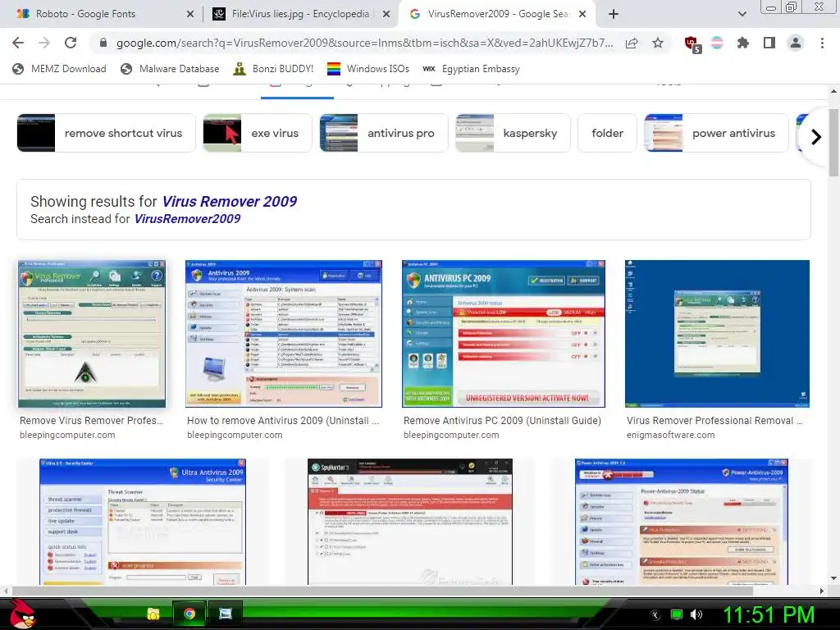Filter by power antivirus chip
This screenshot has width=840, height=630.
tap(716, 133)
